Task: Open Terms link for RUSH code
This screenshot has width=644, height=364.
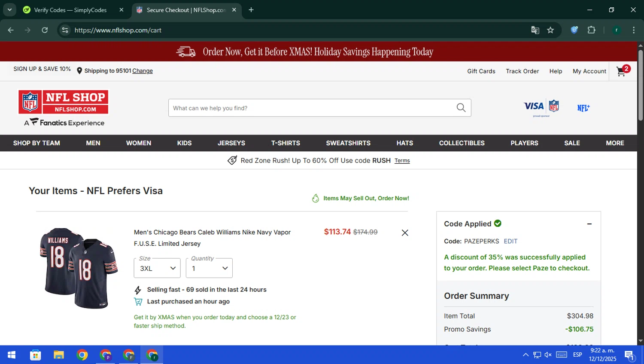Action: pyautogui.click(x=402, y=161)
